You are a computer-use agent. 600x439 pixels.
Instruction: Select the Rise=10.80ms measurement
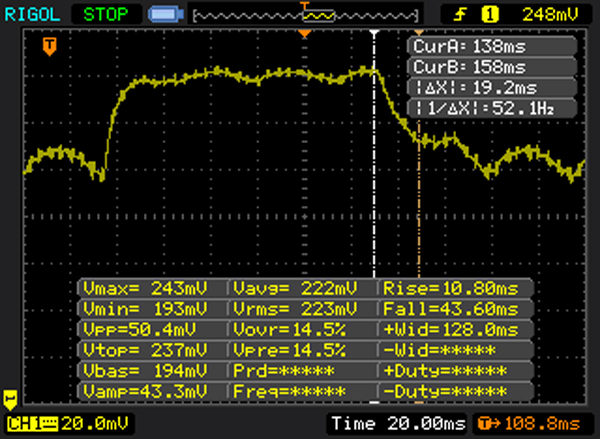click(x=454, y=288)
